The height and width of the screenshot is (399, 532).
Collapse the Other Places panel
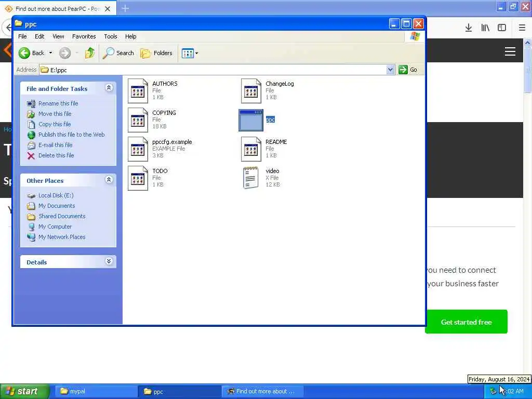[109, 180]
